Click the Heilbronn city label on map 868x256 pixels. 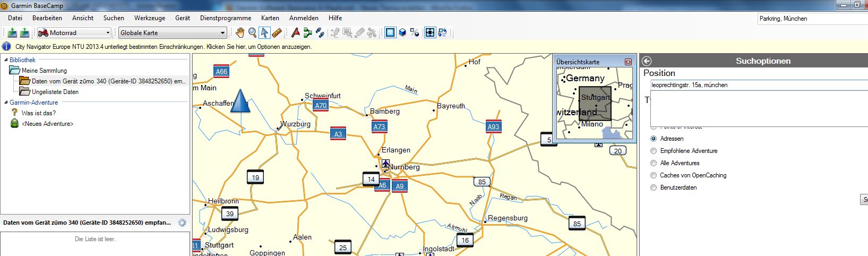pyautogui.click(x=223, y=201)
